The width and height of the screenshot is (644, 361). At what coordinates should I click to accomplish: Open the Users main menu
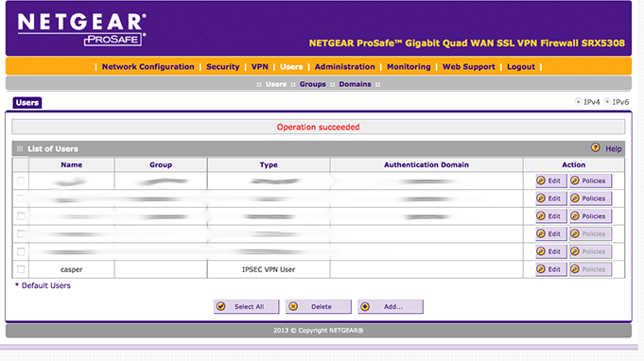(291, 66)
